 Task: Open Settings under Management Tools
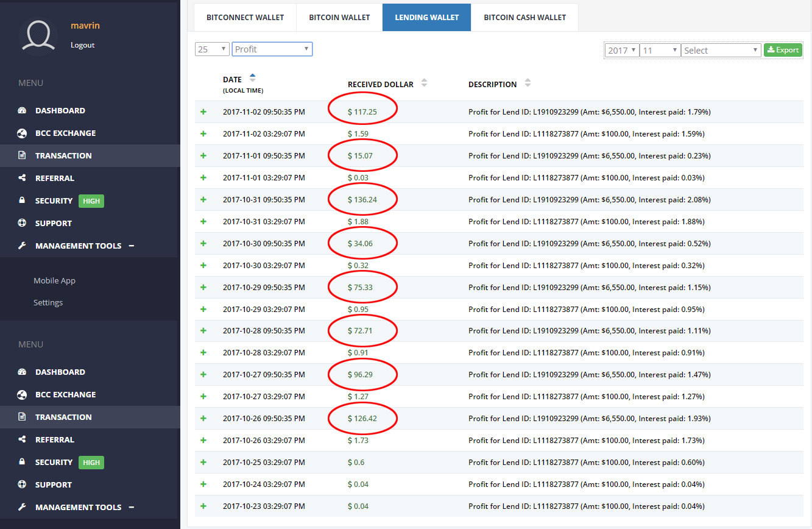[x=48, y=303]
